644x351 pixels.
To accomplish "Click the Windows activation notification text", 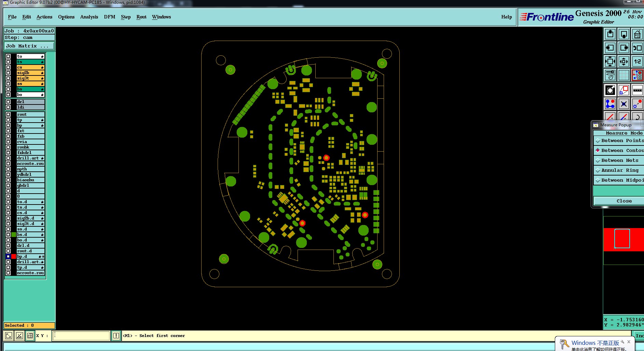I will pyautogui.click(x=595, y=343).
